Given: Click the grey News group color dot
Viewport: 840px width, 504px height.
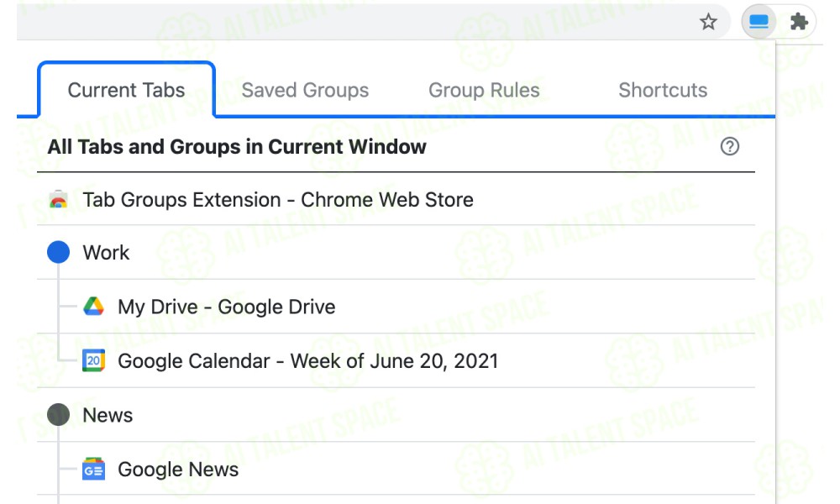Looking at the screenshot, I should [x=59, y=415].
